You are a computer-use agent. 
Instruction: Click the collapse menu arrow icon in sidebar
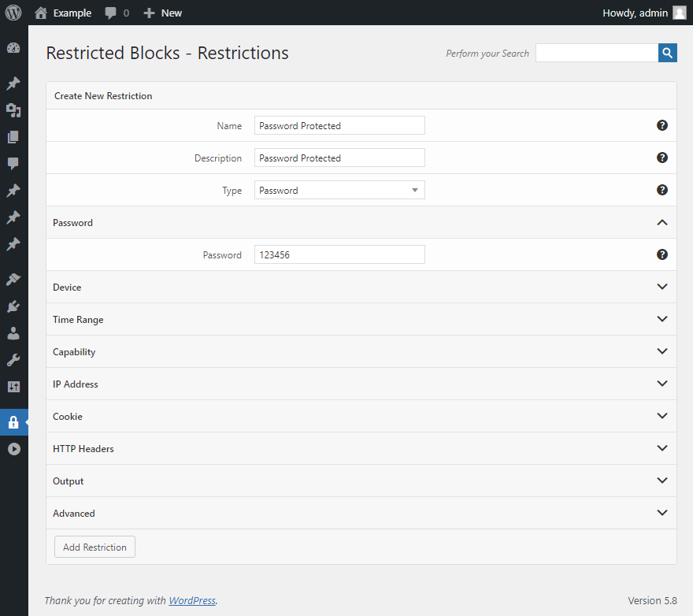click(13, 449)
